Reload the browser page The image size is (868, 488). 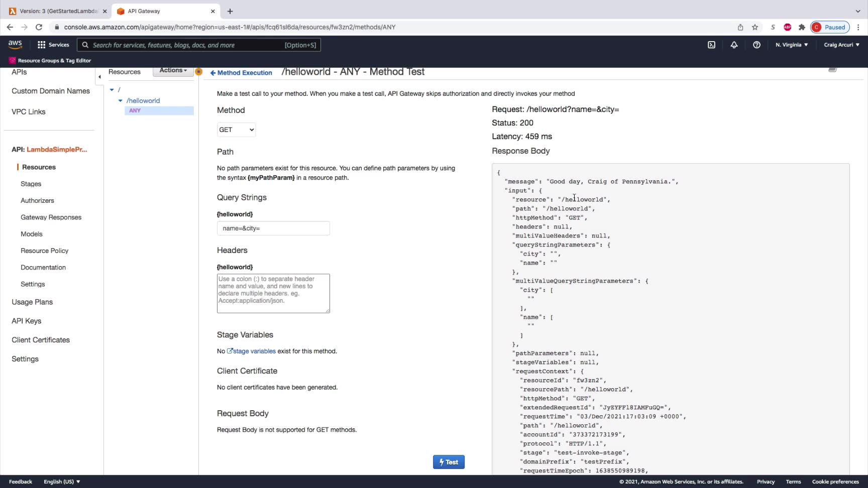[39, 27]
